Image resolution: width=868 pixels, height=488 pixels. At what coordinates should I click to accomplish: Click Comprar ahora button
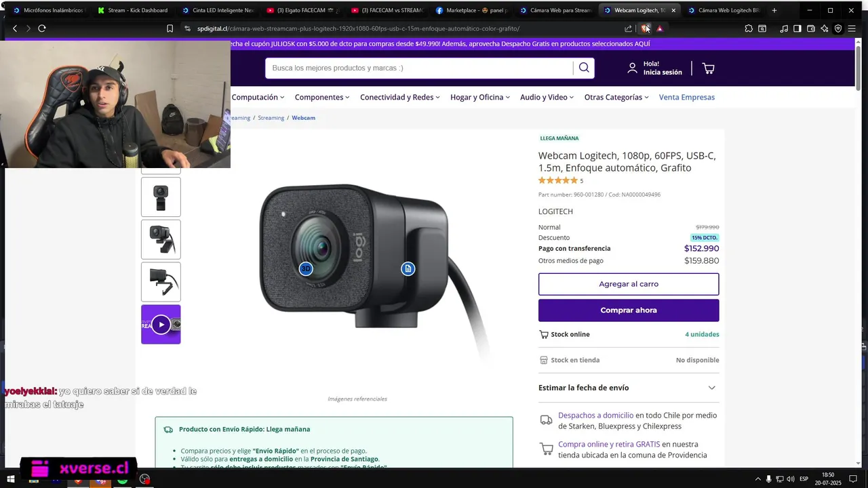629,310
